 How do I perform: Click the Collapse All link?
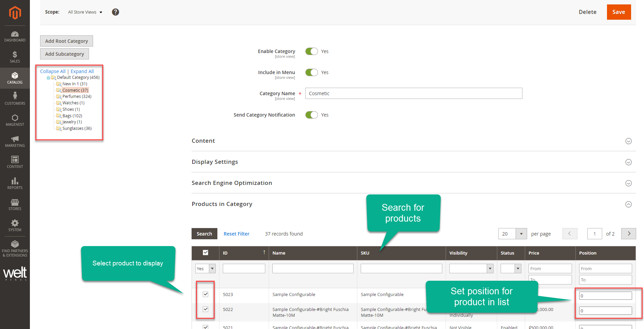[x=53, y=71]
